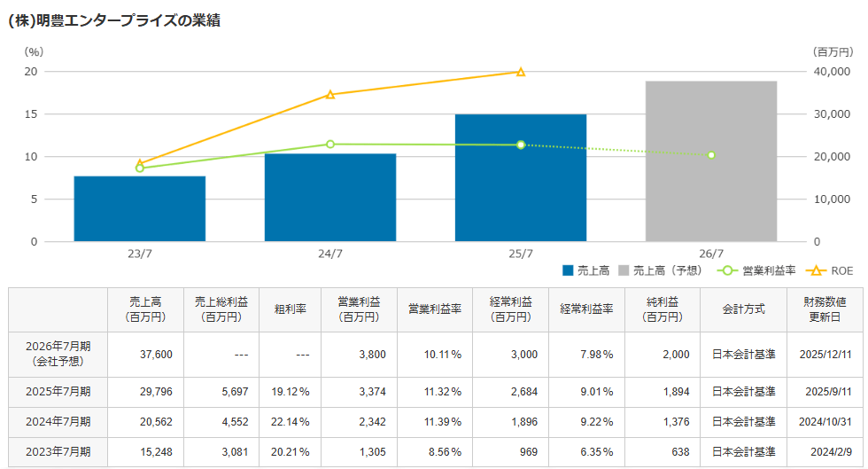The height and width of the screenshot is (469, 868).
Task: Click the ROE triangle marker at 23/7
Action: click(x=140, y=163)
